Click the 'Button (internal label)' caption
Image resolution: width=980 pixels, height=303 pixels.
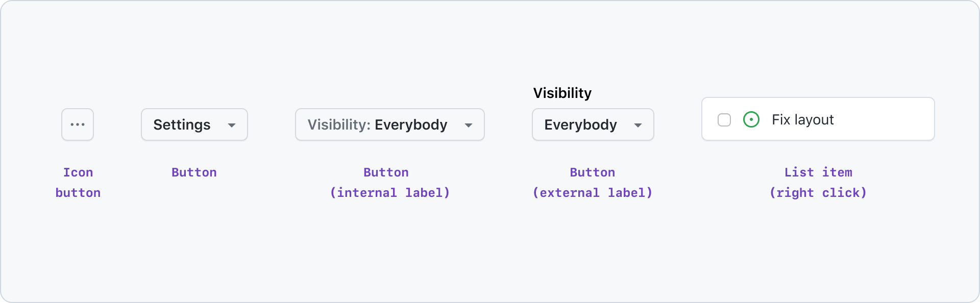(x=390, y=183)
